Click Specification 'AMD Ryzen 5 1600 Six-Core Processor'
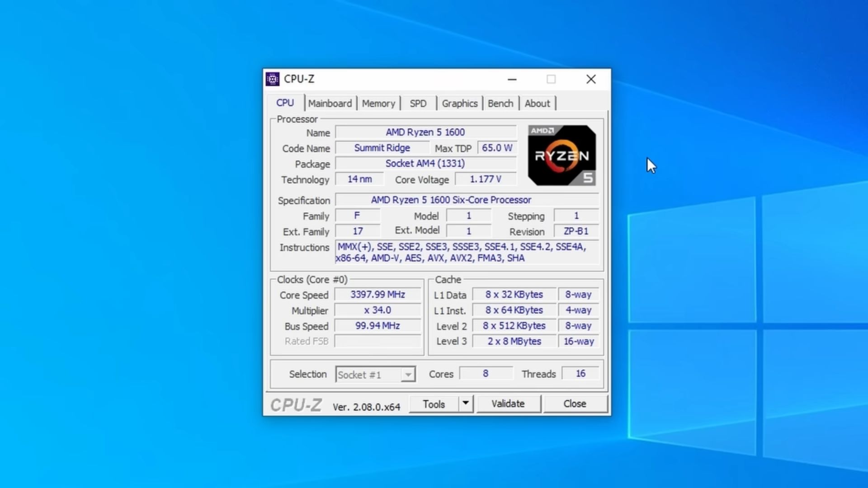 pos(467,200)
